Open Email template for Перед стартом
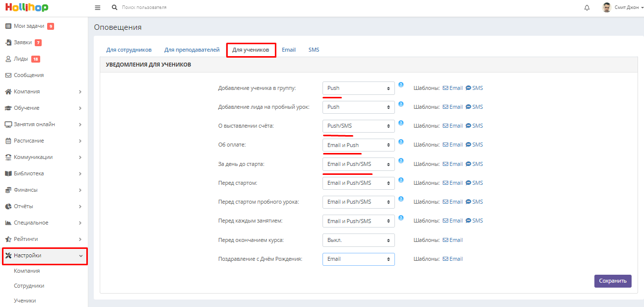The width and height of the screenshot is (644, 307). coord(452,183)
